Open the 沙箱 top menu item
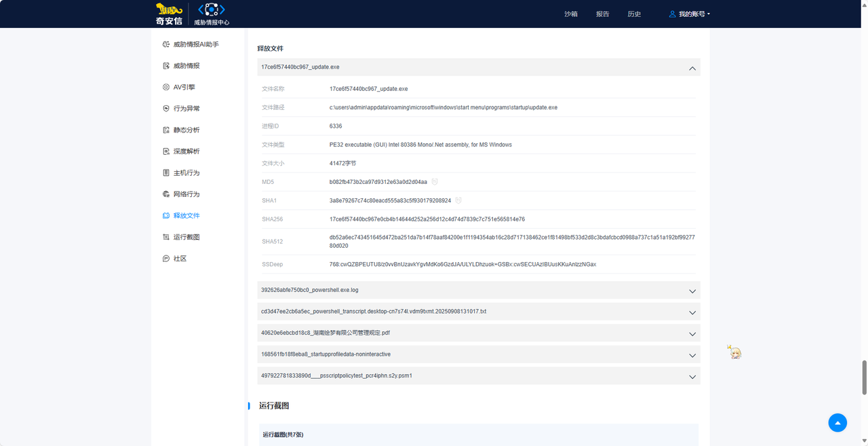868x446 pixels. click(x=571, y=14)
